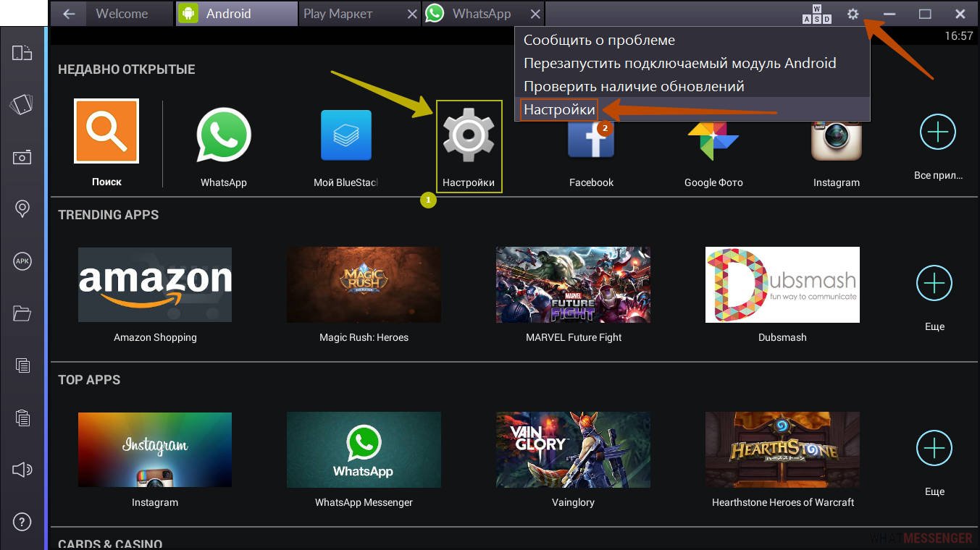Viewport: 980px width, 550px height.
Task: Install APK via sidebar APK icon
Action: (x=22, y=261)
